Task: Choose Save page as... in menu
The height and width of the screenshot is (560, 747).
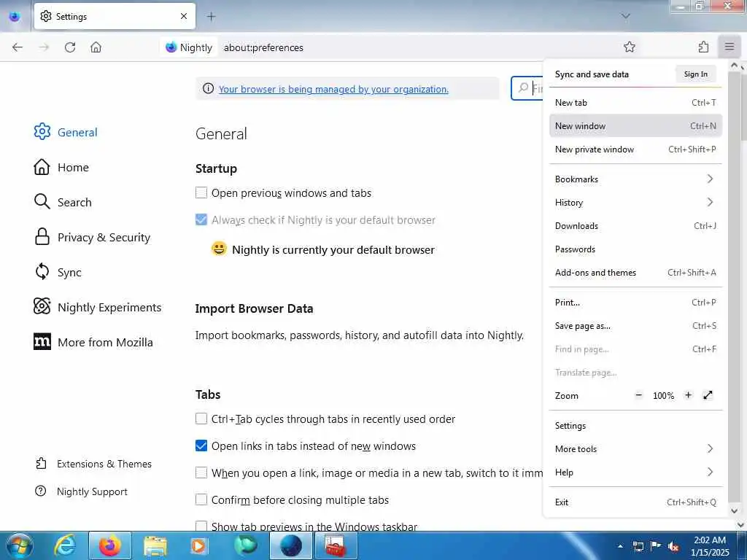Action: [x=635, y=326]
